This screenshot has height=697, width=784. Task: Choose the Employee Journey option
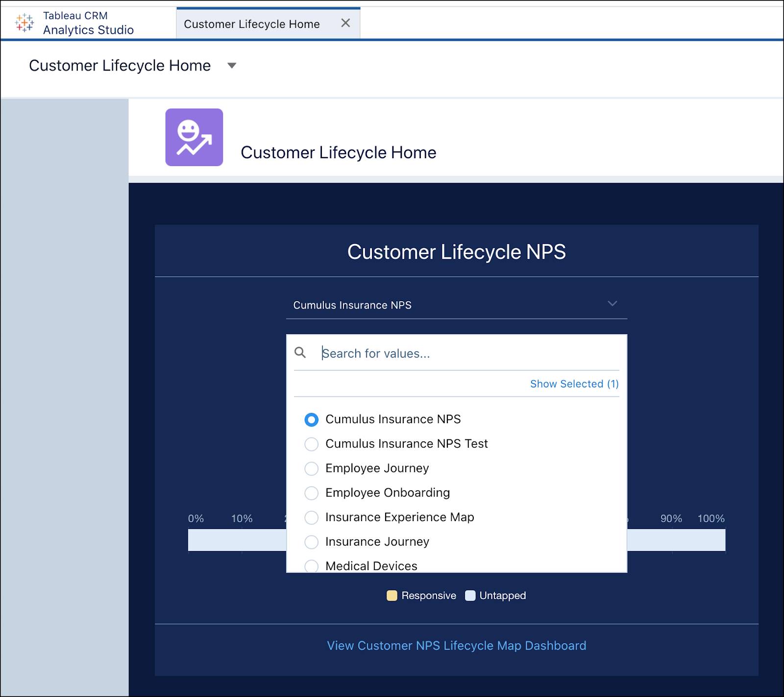tap(312, 468)
